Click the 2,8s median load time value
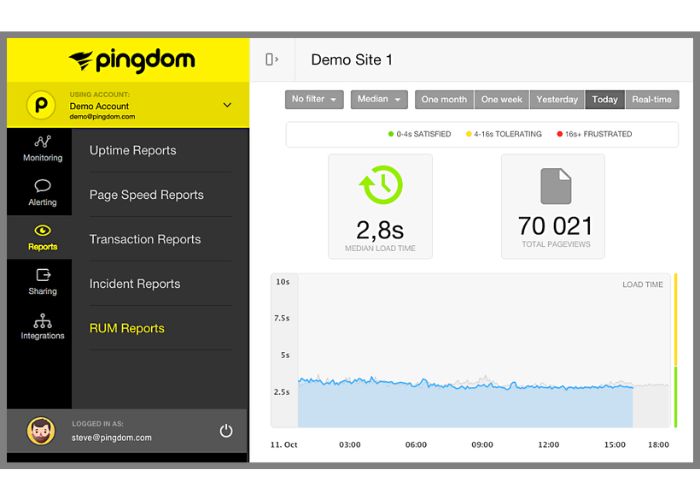 coord(380,230)
